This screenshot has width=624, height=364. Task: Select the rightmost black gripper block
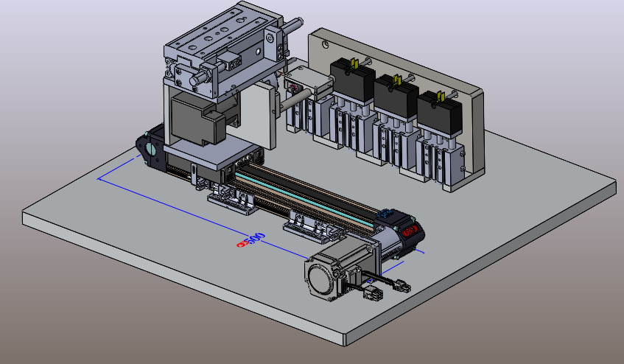coord(439,113)
